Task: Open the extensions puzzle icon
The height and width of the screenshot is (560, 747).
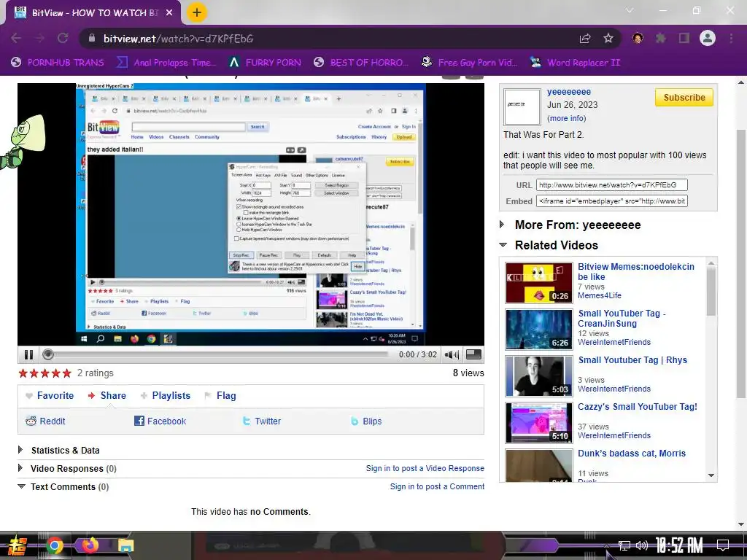Action: (661, 38)
